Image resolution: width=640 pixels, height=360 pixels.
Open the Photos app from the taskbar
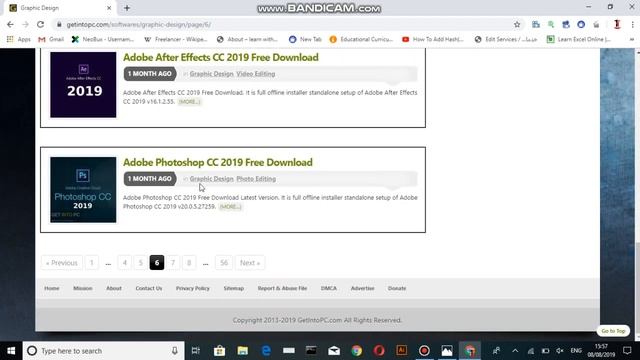(x=447, y=351)
